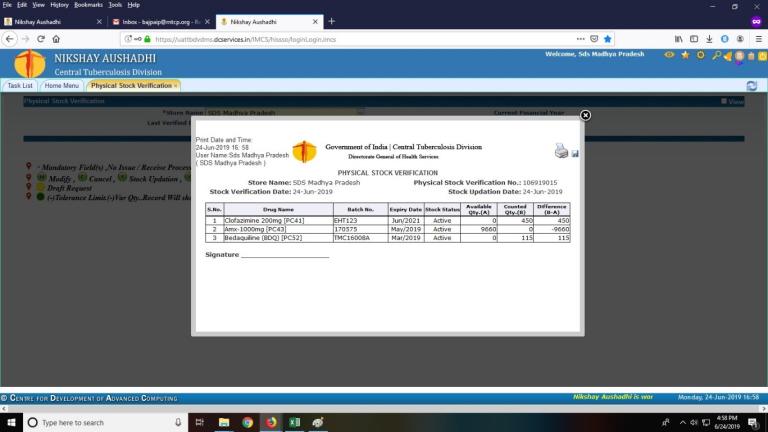Open the History menu
The width and height of the screenshot is (768, 432).
(x=59, y=5)
